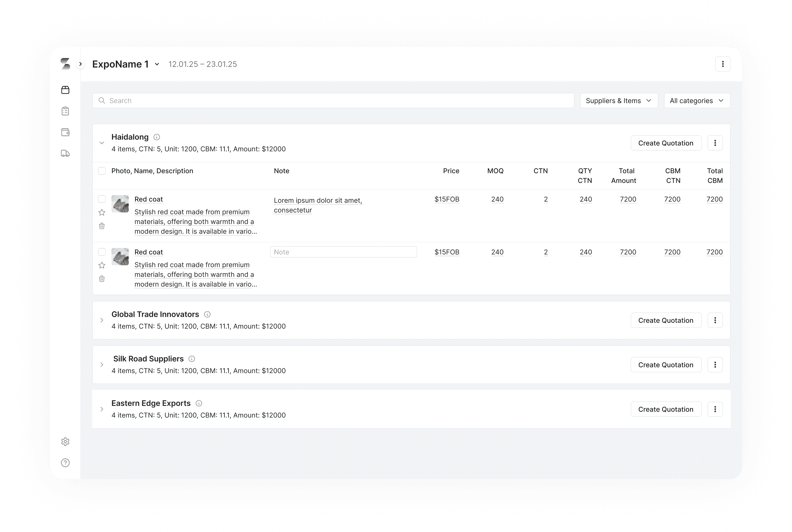Open the products box icon in sidebar
The image size is (792, 532).
[65, 90]
